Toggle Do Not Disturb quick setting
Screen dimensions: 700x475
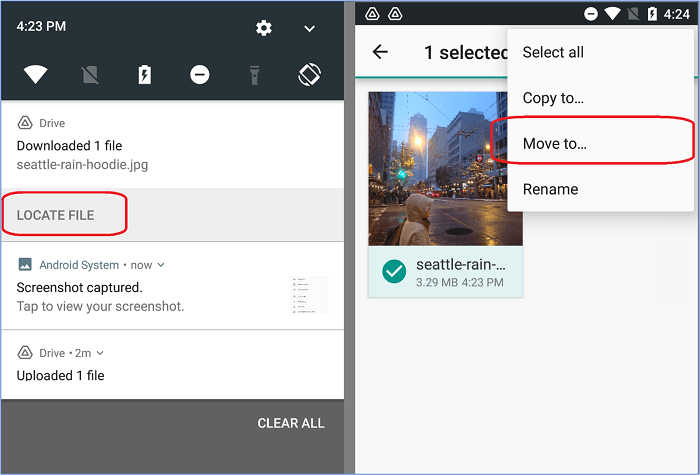[200, 75]
